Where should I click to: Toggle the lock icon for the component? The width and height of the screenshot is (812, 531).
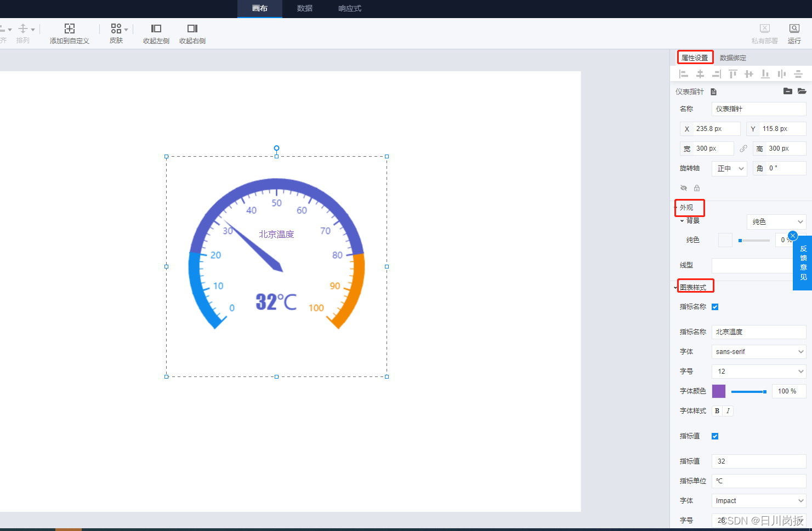(697, 188)
